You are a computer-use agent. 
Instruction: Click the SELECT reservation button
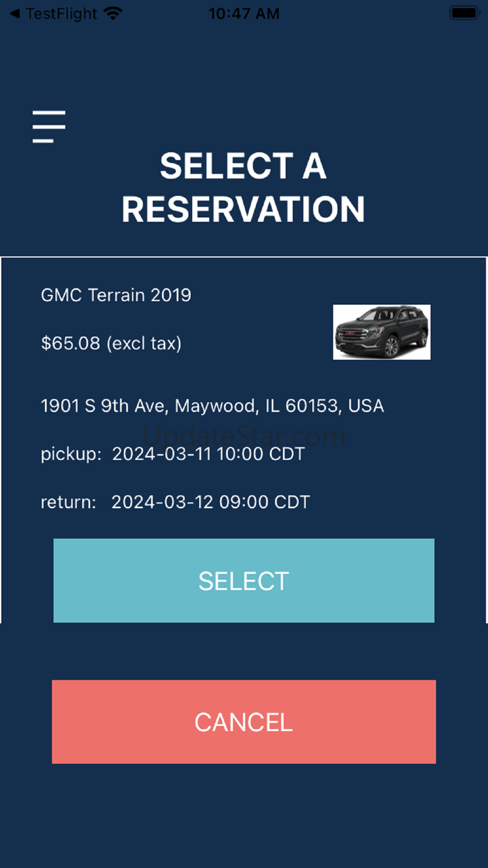pos(244,581)
